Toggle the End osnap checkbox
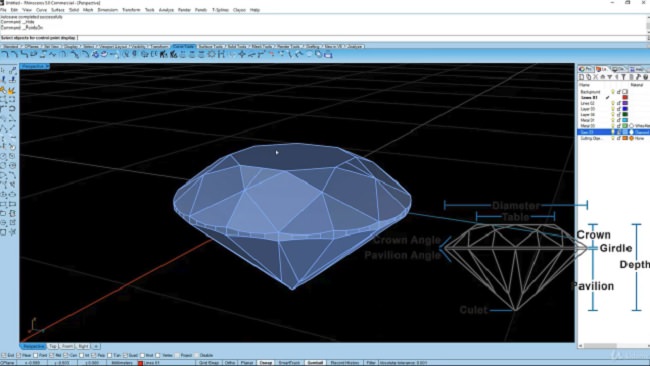 coord(4,355)
